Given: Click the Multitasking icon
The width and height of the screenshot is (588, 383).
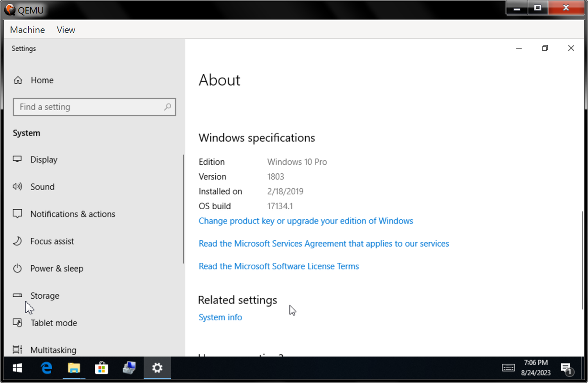Looking at the screenshot, I should (x=18, y=350).
